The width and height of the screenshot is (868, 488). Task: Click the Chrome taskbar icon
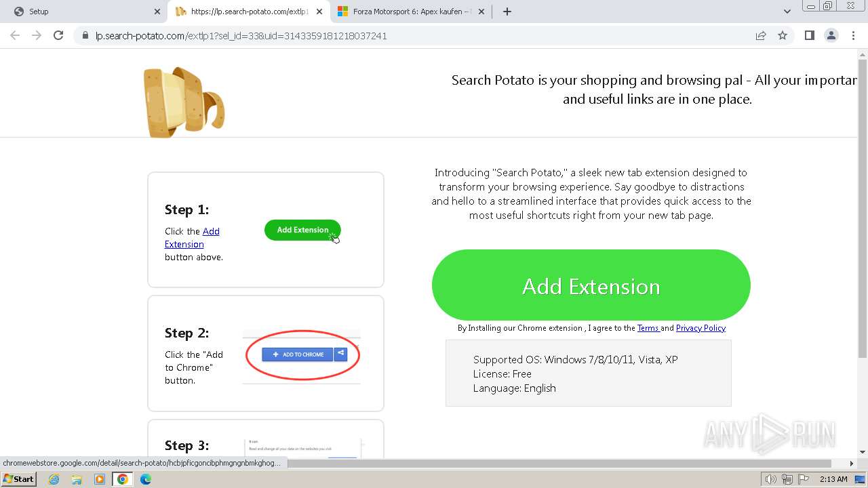pos(122,479)
